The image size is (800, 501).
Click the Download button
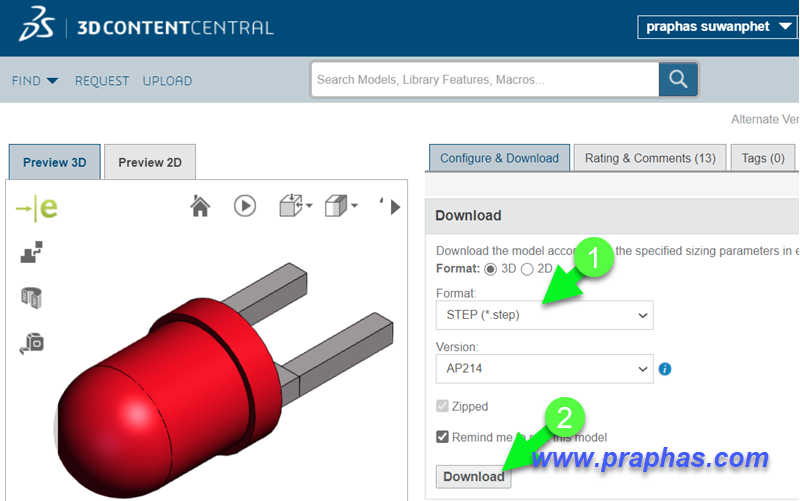[x=473, y=477]
